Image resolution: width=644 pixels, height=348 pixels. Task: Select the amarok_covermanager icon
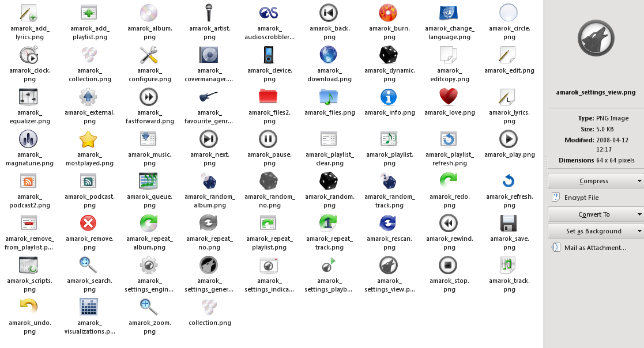coord(209,55)
